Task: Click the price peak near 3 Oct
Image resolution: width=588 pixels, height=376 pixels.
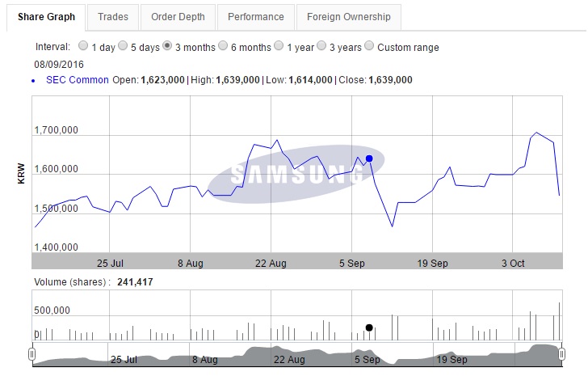Action: (x=536, y=133)
